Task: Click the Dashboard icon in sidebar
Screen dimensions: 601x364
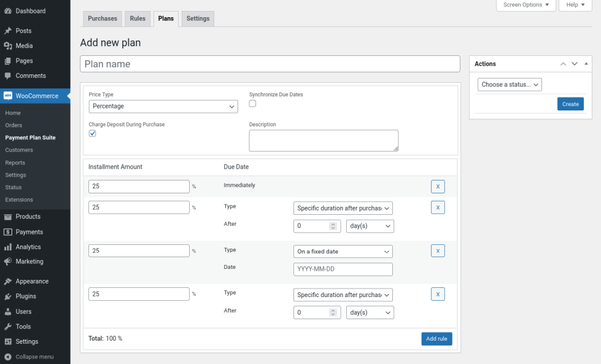Action: pos(8,11)
